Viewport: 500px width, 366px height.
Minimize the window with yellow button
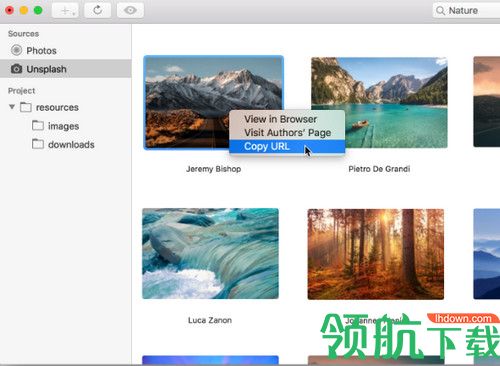(24, 10)
